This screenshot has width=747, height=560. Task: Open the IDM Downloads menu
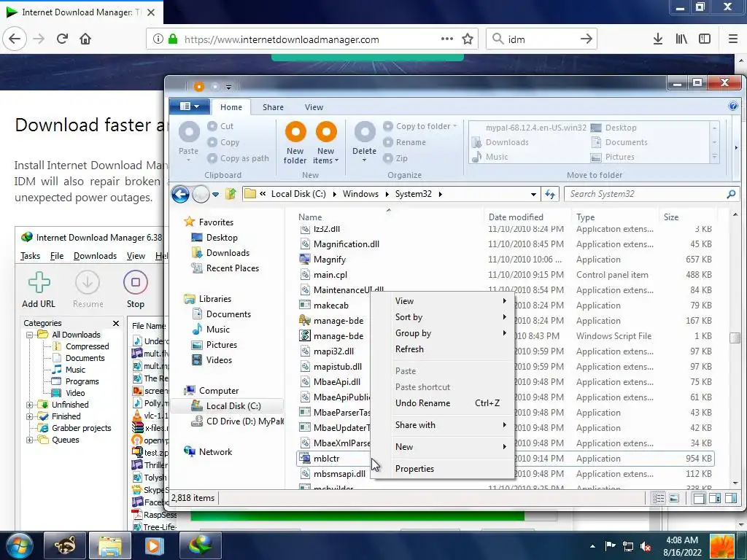(95, 256)
